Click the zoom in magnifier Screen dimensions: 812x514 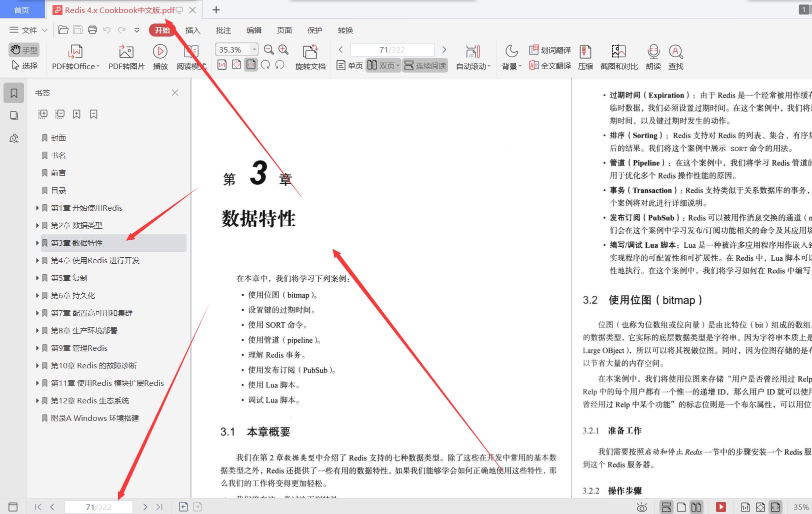coord(283,49)
